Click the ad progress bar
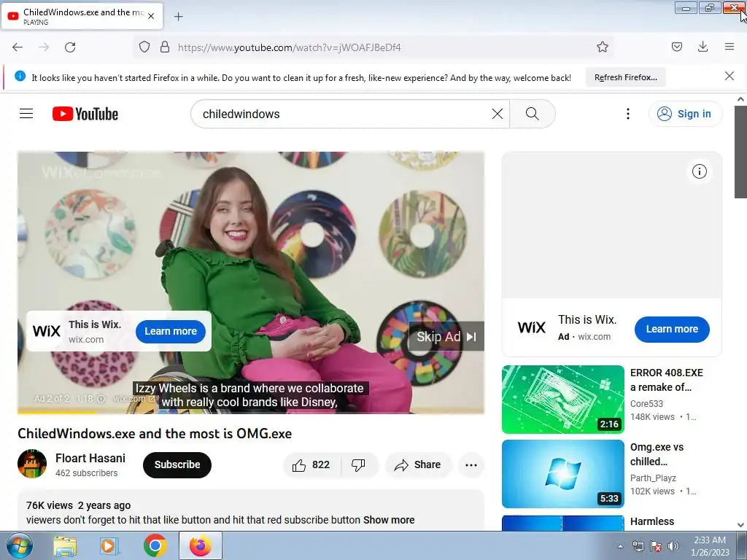The height and width of the screenshot is (560, 747). point(251,413)
